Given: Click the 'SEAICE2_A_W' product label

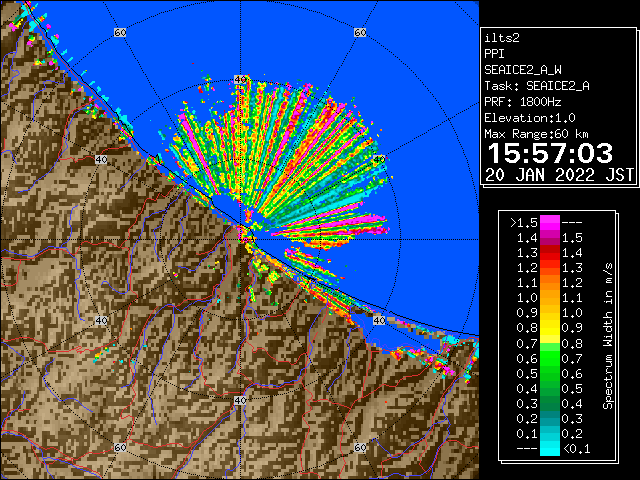Looking at the screenshot, I should pyautogui.click(x=522, y=70).
